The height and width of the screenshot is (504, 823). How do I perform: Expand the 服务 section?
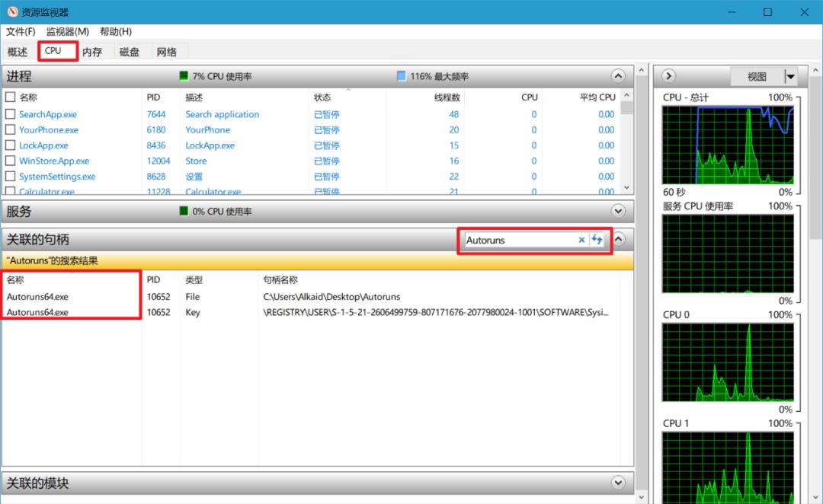click(x=618, y=211)
